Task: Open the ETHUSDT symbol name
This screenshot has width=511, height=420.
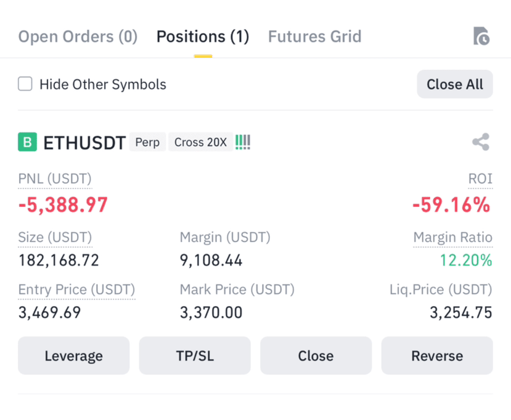Action: coord(84,143)
